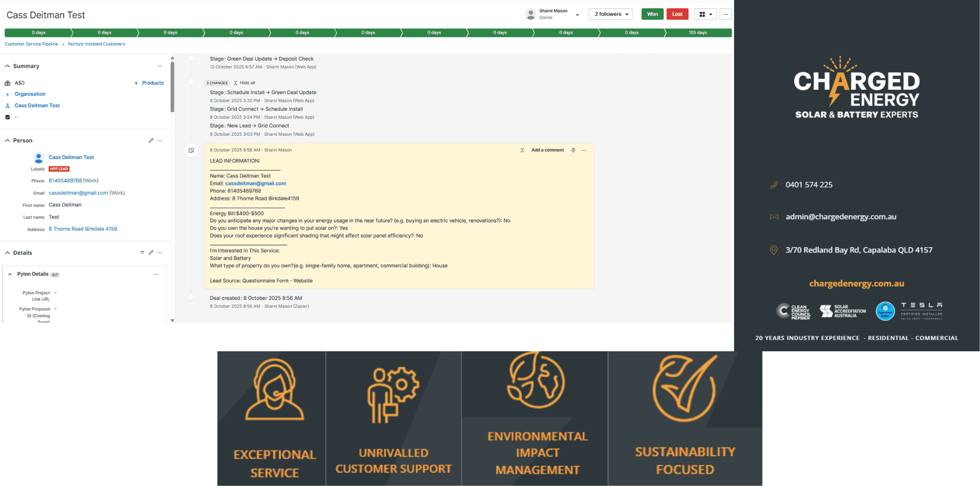Click the sidebar scroll down arrow
The height and width of the screenshot is (486, 980).
pos(172,321)
